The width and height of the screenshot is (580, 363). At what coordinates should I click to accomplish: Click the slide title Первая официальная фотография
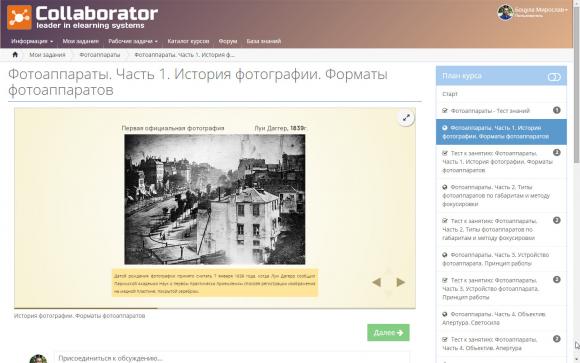(173, 128)
